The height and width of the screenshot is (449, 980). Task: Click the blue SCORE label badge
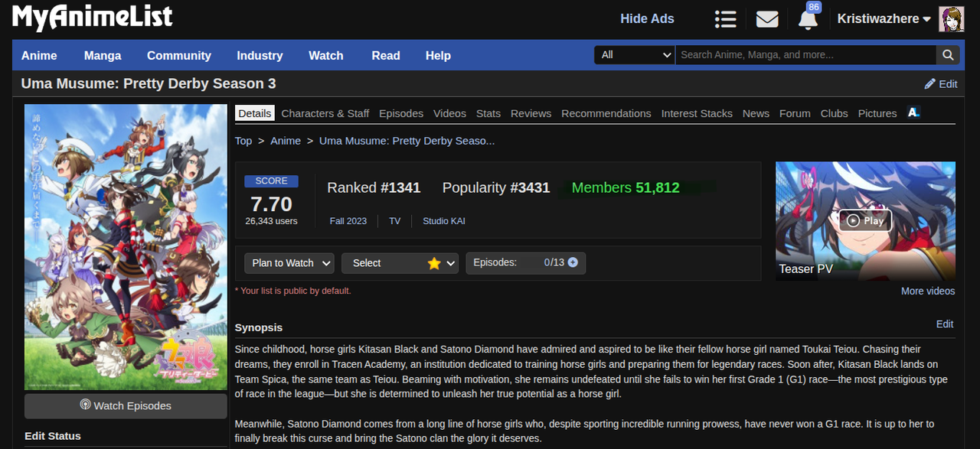pyautogui.click(x=272, y=181)
